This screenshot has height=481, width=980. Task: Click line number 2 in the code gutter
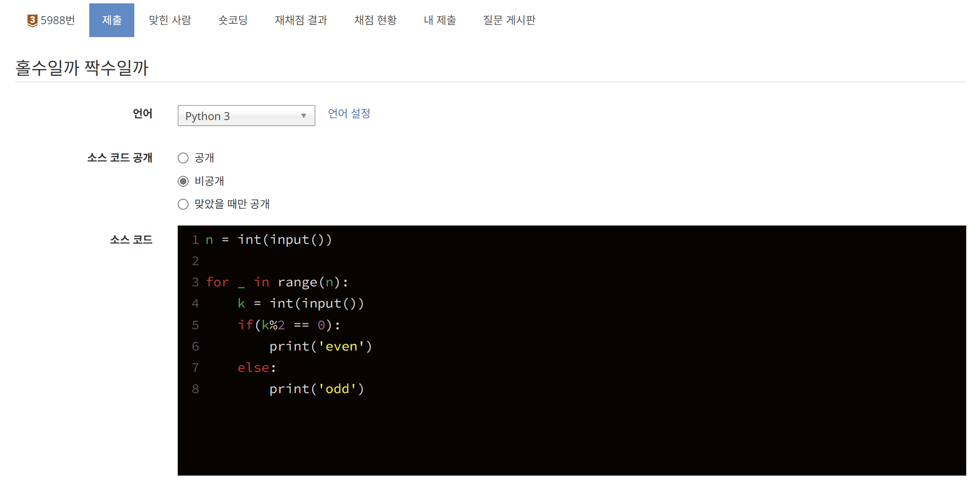195,261
